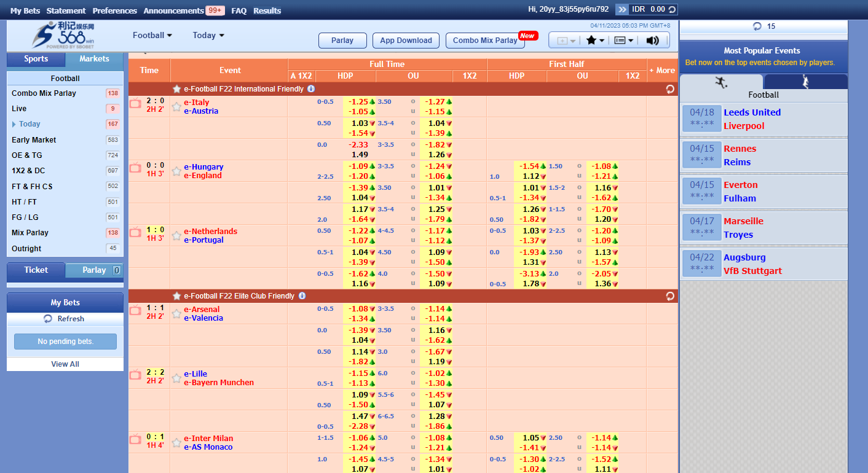Click live TV icon for e-Lille match
868x473 pixels.
point(135,375)
